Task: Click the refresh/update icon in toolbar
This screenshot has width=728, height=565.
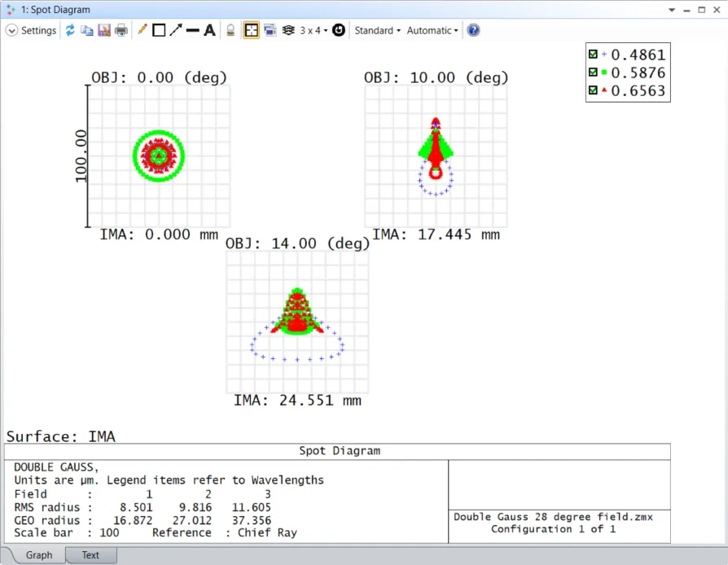Action: click(70, 30)
